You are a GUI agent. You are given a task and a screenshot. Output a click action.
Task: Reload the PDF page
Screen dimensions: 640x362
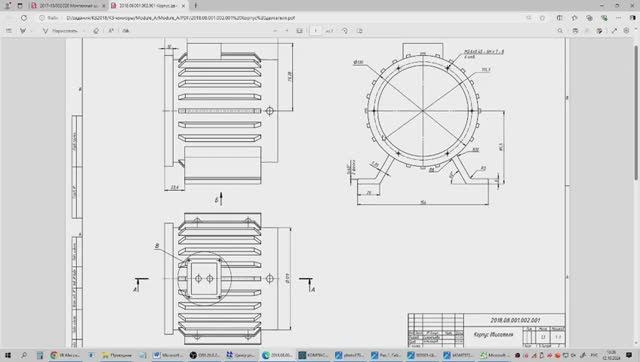[x=24, y=18]
